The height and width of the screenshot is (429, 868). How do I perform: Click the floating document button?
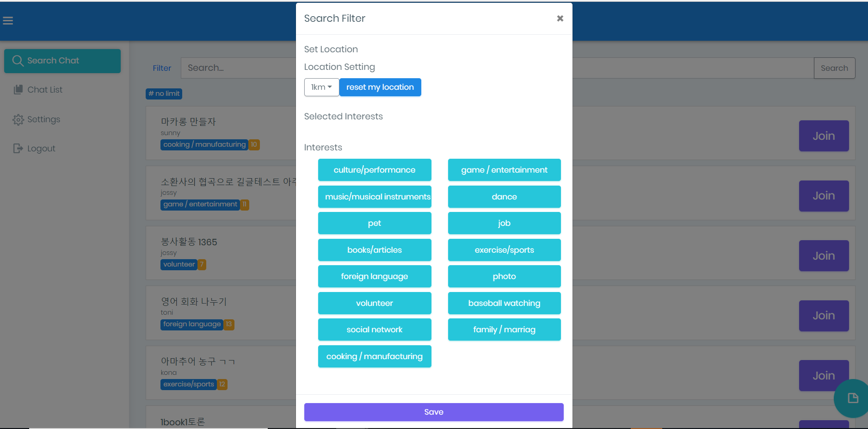pyautogui.click(x=852, y=398)
